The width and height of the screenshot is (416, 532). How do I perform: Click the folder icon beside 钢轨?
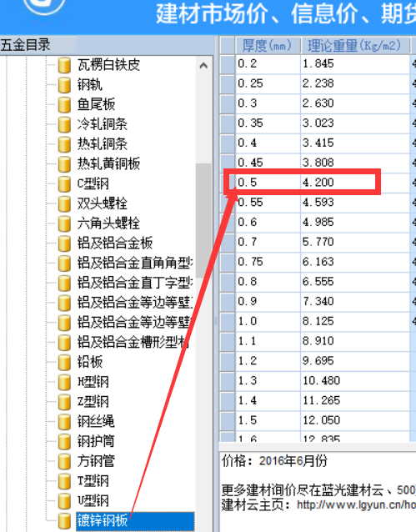(x=64, y=85)
